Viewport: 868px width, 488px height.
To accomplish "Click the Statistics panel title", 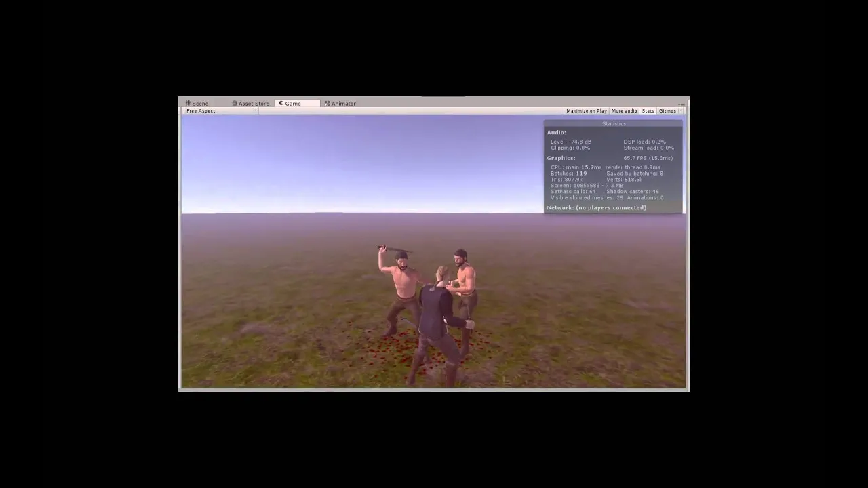I will (614, 124).
